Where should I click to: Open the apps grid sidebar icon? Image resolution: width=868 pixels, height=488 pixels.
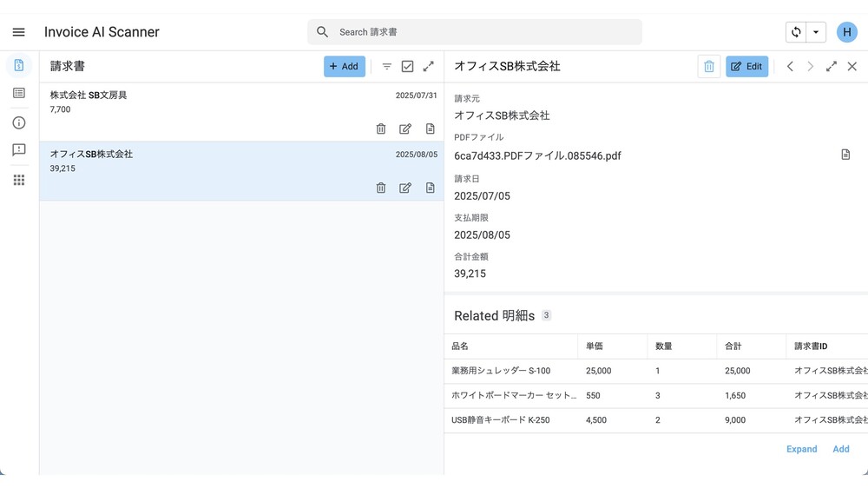(x=19, y=180)
